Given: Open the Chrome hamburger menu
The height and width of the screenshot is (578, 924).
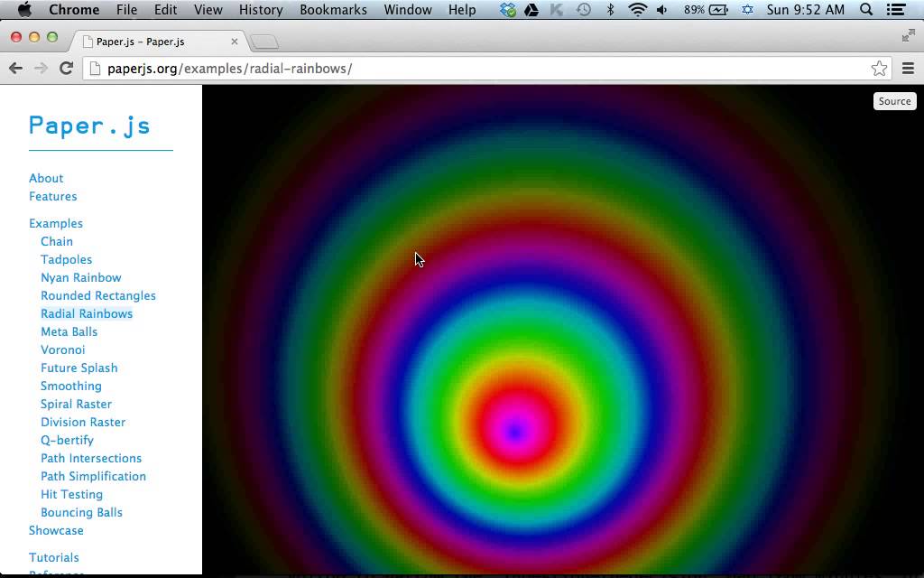Looking at the screenshot, I should click(908, 69).
